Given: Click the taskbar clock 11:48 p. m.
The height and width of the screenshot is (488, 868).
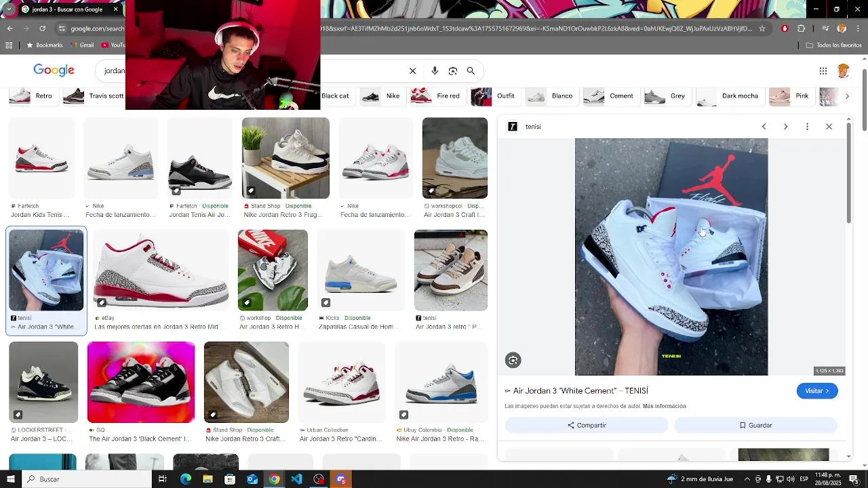Looking at the screenshot, I should 828,479.
